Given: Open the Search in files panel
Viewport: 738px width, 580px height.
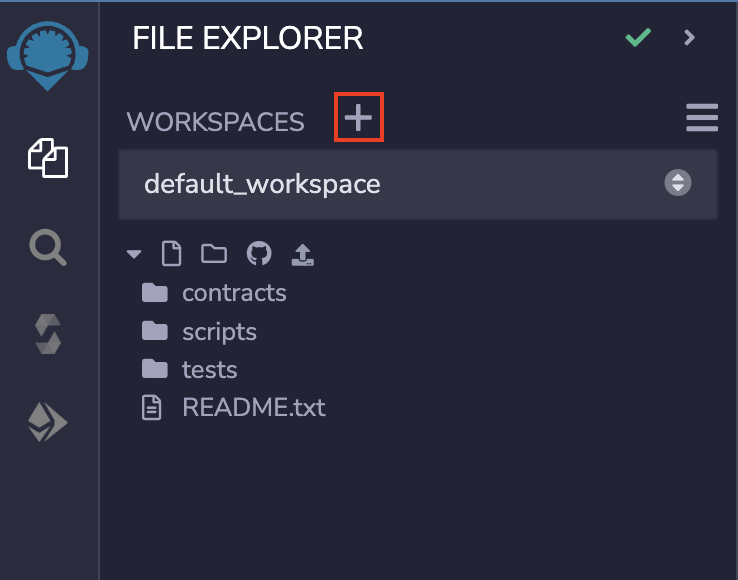Looking at the screenshot, I should pos(48,246).
